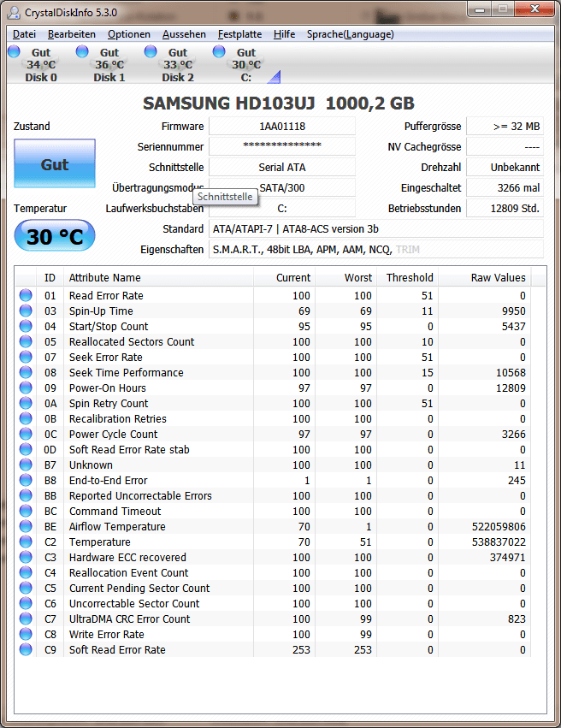Click the Laufwerksbuchstaben field showing C:
The height and width of the screenshot is (728, 561).
[282, 209]
